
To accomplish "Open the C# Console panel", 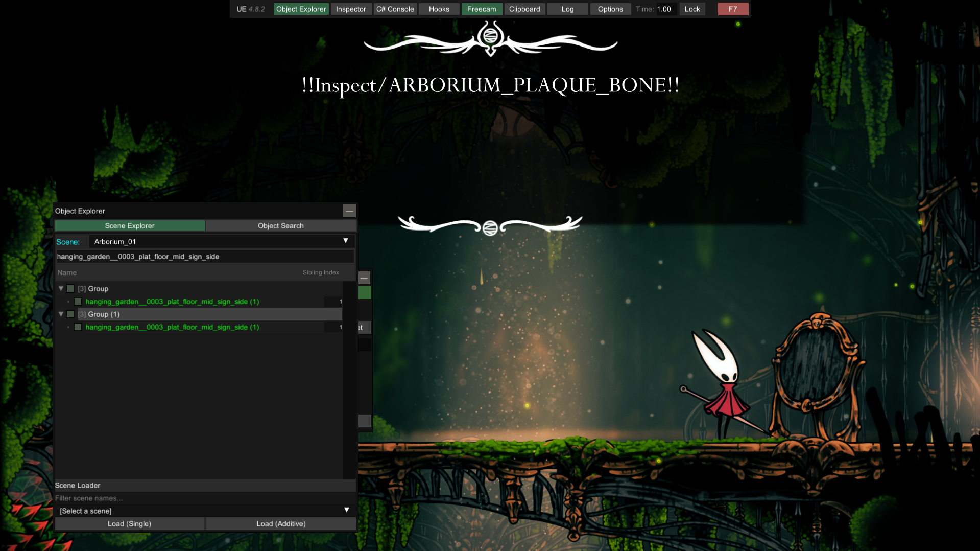I will pos(395,9).
